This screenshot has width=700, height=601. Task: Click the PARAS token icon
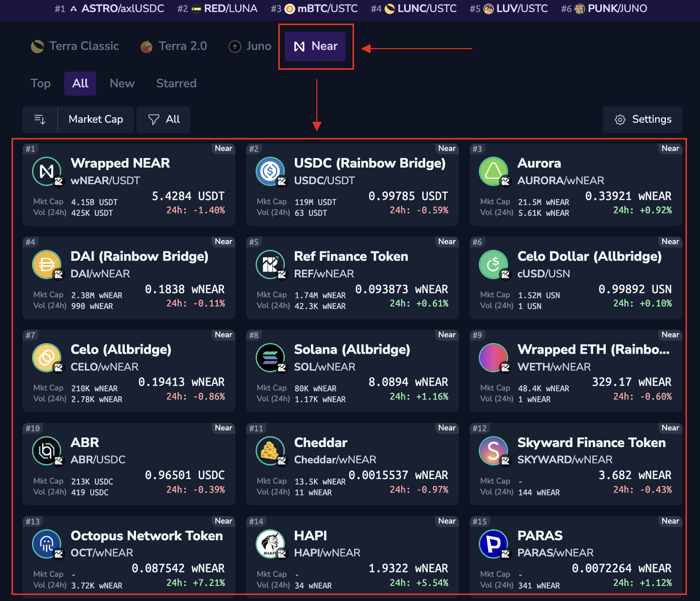[493, 544]
